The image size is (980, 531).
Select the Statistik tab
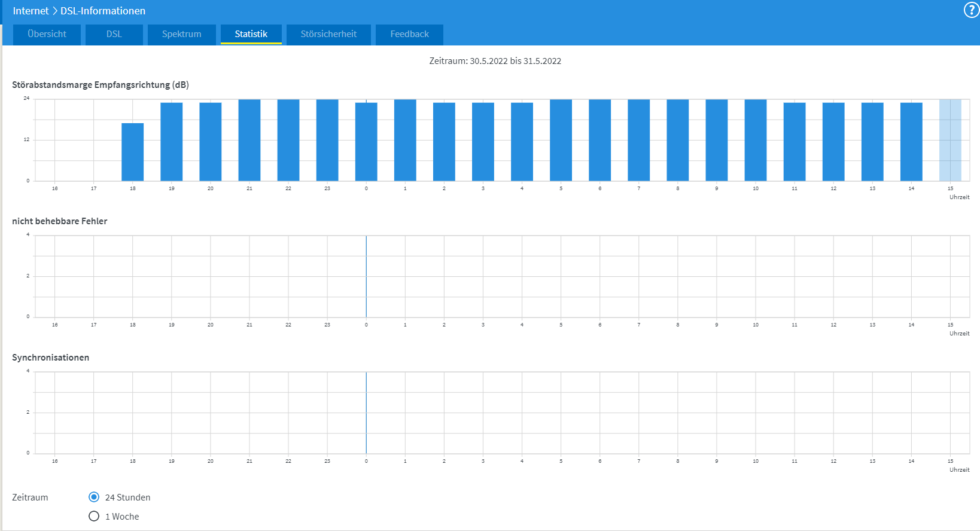pos(251,34)
